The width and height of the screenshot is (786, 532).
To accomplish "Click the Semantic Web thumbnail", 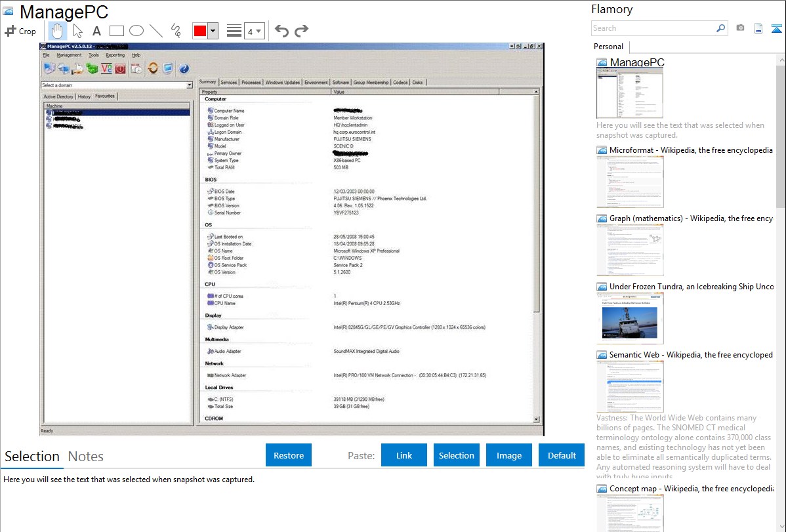I will coord(630,386).
